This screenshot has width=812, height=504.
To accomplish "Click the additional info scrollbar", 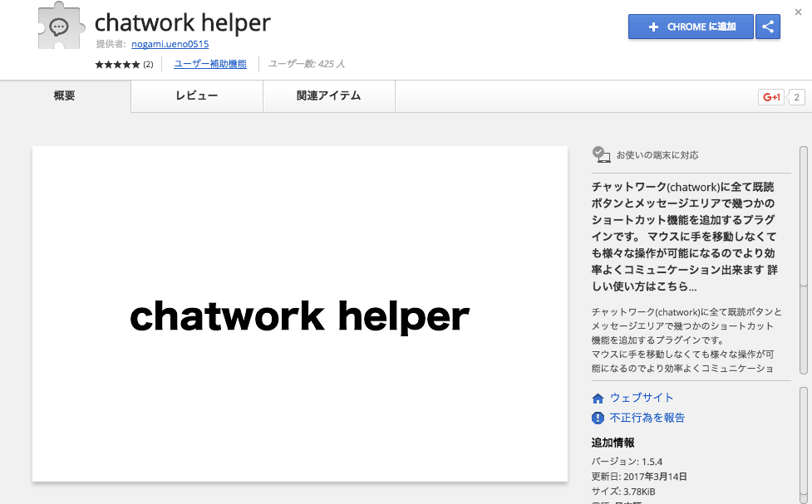I will click(803, 445).
